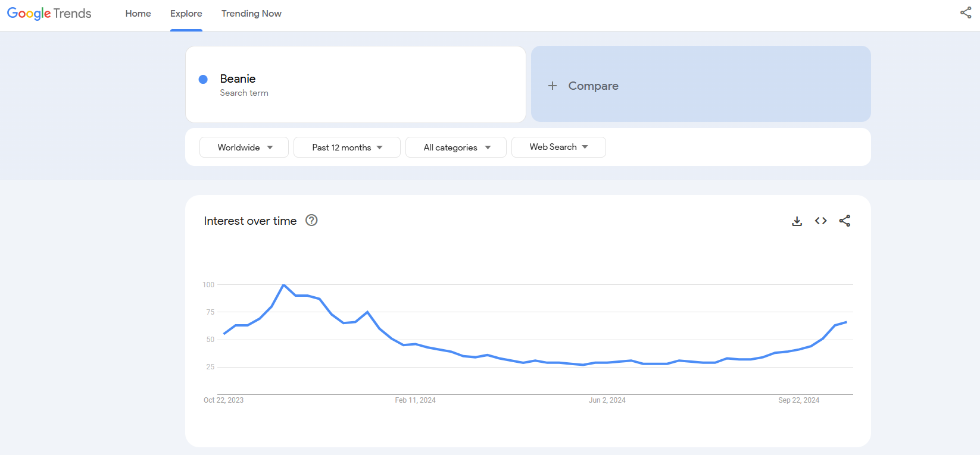The width and height of the screenshot is (980, 455).
Task: Click the Interest over time heading
Action: tap(250, 221)
